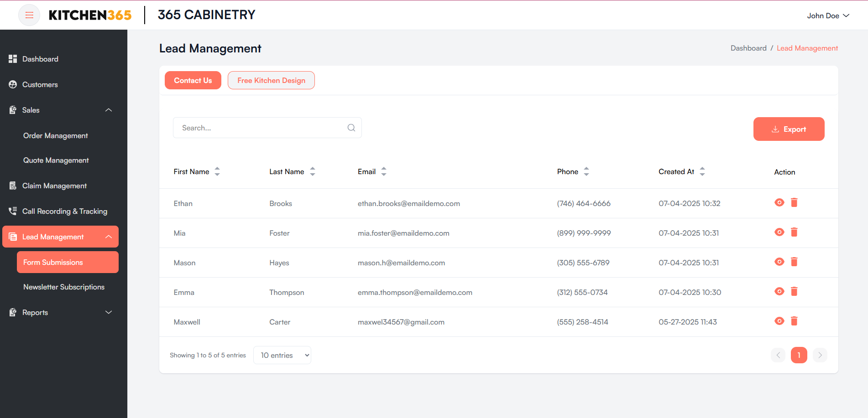Image resolution: width=868 pixels, height=418 pixels.
Task: Delete Ethan Brooks using the trash icon
Action: tap(794, 202)
